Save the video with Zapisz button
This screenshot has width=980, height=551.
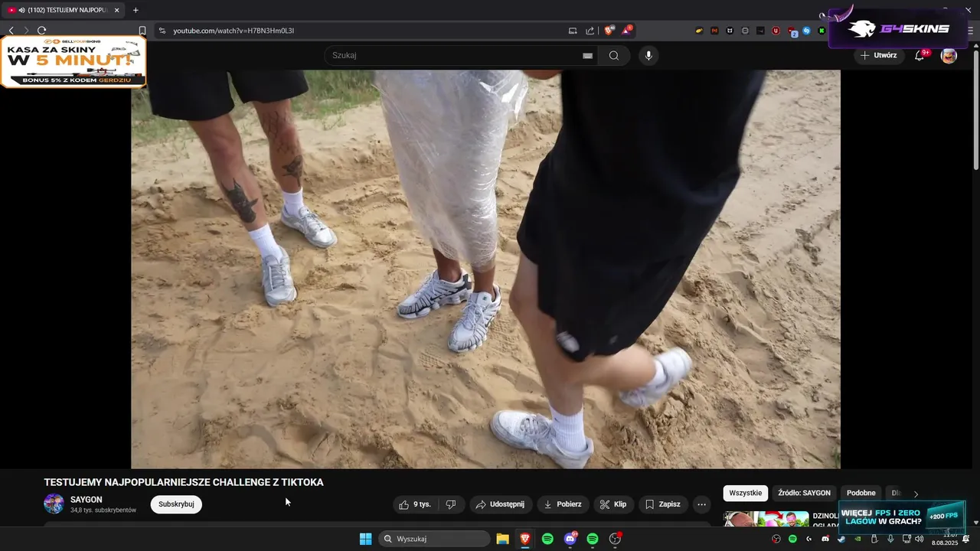pyautogui.click(x=663, y=504)
